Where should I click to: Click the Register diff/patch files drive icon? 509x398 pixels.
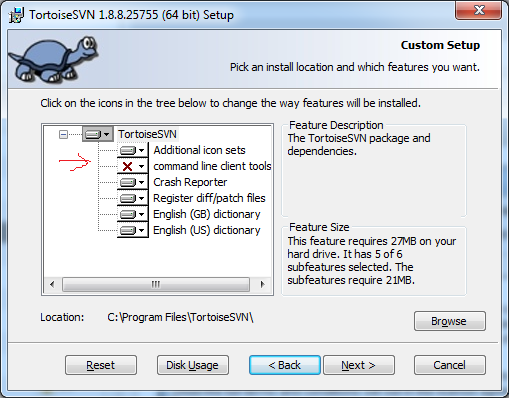pyautogui.click(x=128, y=198)
